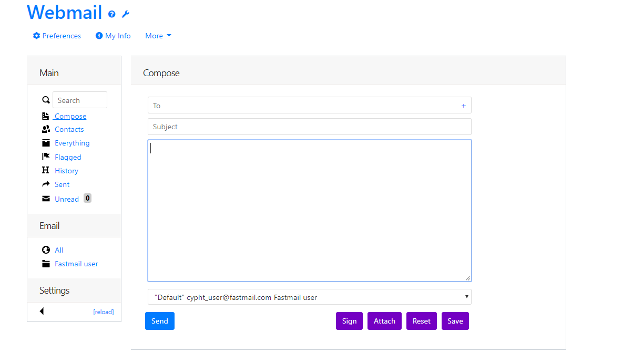This screenshot has height=364, width=633.
Task: Click the Webmail title link
Action: tap(65, 12)
